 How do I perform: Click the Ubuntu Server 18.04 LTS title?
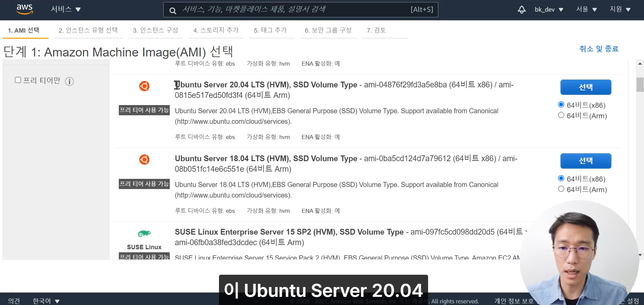click(266, 158)
